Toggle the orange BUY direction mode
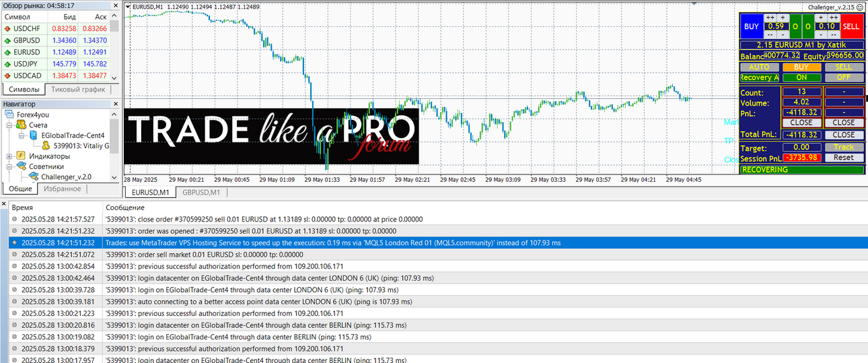 tap(801, 67)
